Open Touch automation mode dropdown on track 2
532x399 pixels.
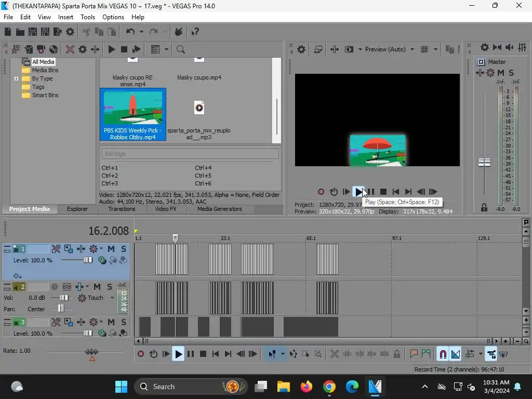(x=112, y=298)
